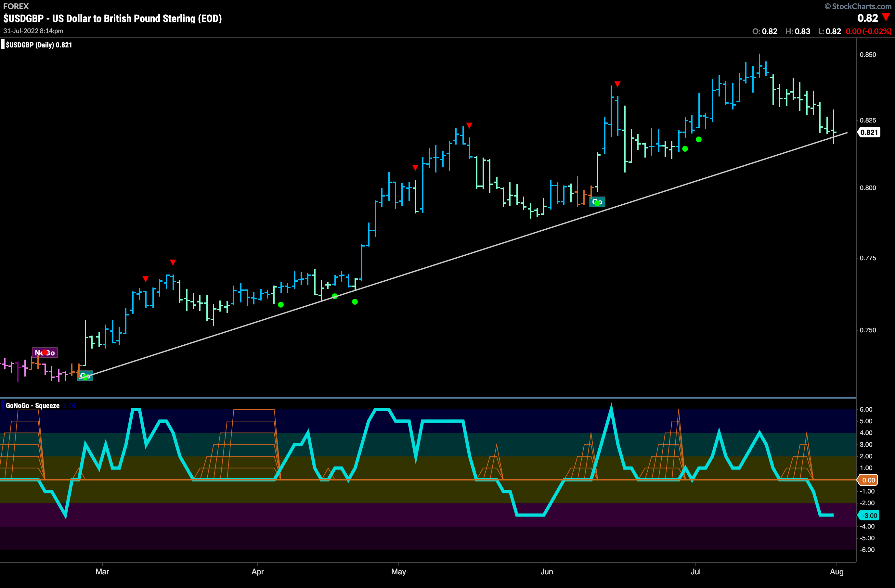The image size is (895, 588).
Task: Click the 31-Jul-2022 8:14:pm timestamp
Action: pyautogui.click(x=33, y=31)
